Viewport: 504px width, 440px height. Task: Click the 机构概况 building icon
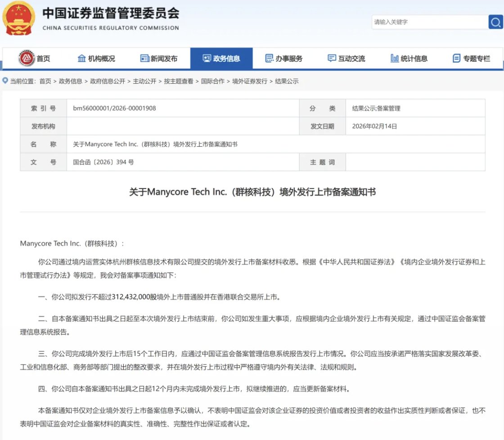[x=81, y=58]
